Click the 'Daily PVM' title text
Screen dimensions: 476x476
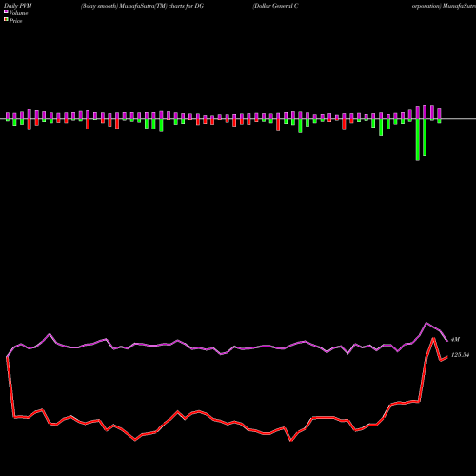coord(18,6)
